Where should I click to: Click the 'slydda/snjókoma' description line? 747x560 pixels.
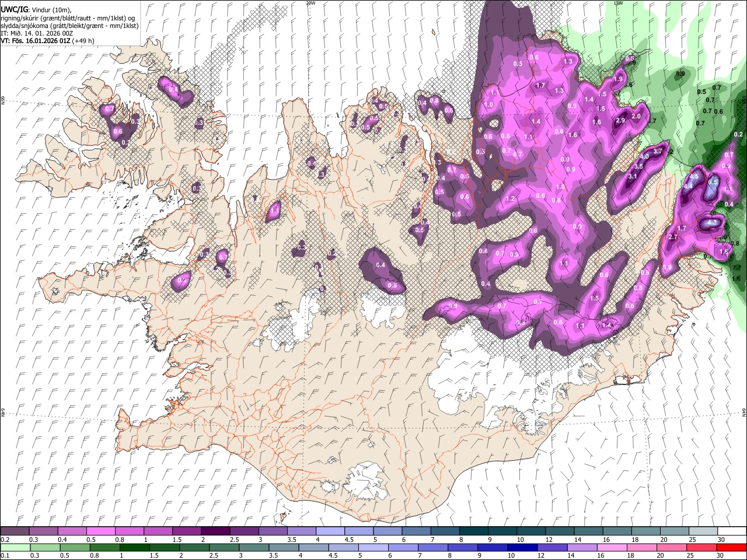pyautogui.click(x=69, y=26)
